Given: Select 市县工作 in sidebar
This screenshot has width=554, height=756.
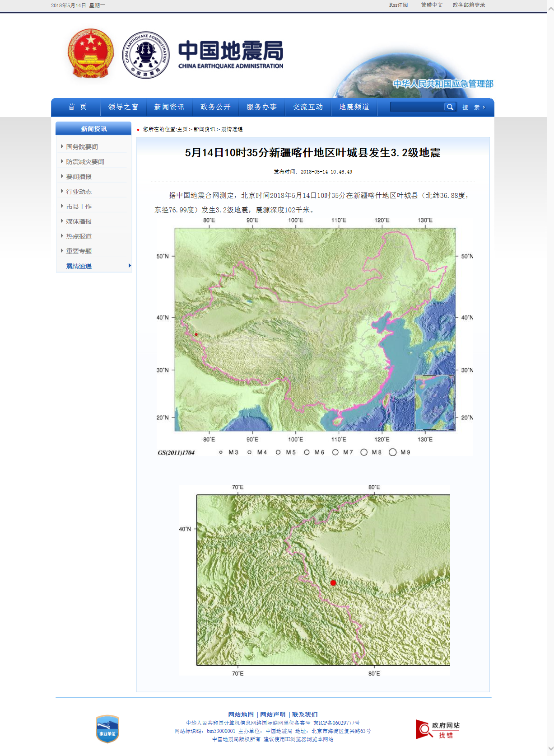Looking at the screenshot, I should (79, 207).
